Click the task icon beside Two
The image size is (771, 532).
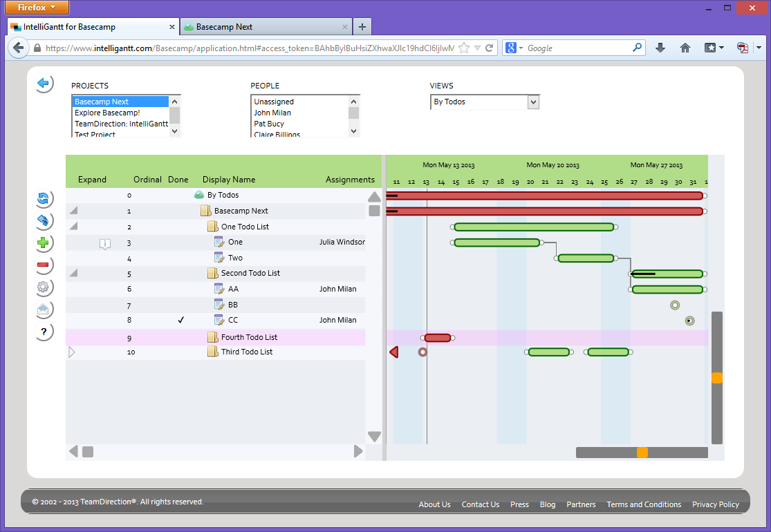point(219,258)
